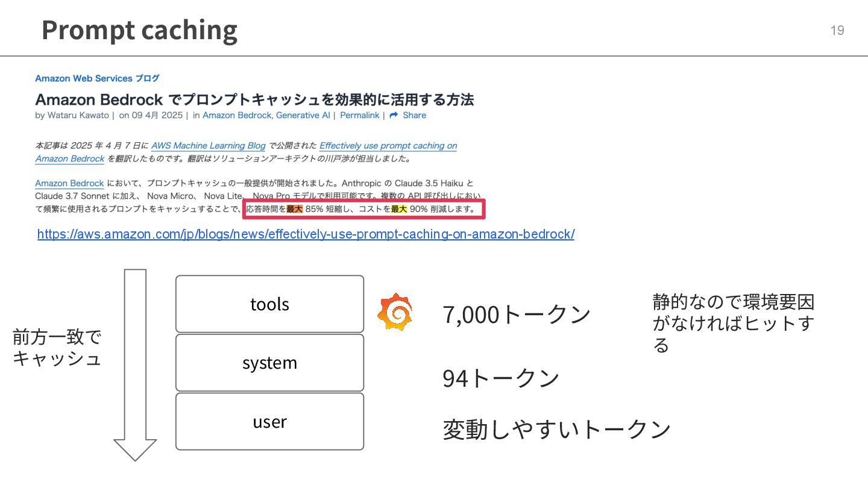The height and width of the screenshot is (488, 868).
Task: Select the tools box in the diagram
Action: 269,304
